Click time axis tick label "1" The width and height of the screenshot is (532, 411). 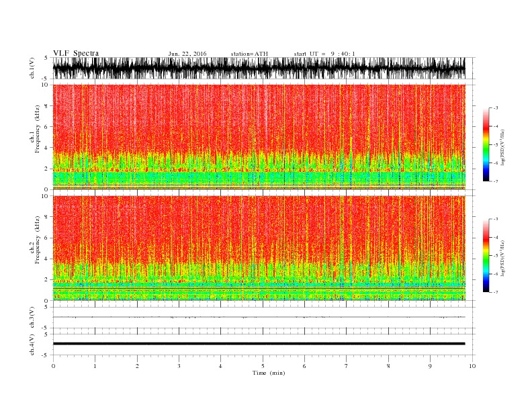pos(95,366)
